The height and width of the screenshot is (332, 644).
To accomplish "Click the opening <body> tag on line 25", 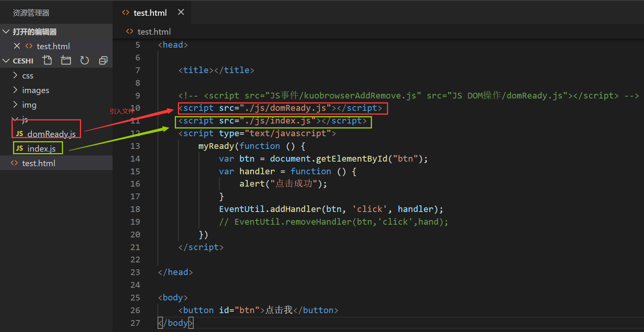I will [x=173, y=298].
